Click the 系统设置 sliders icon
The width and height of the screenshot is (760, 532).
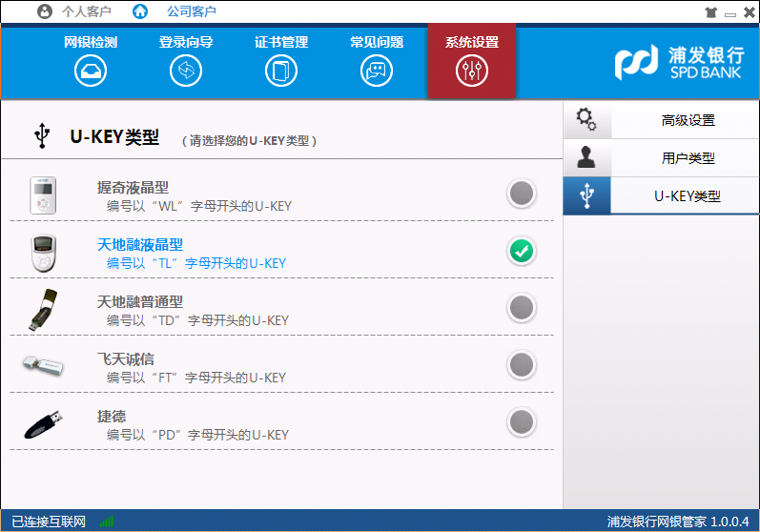[x=472, y=71]
